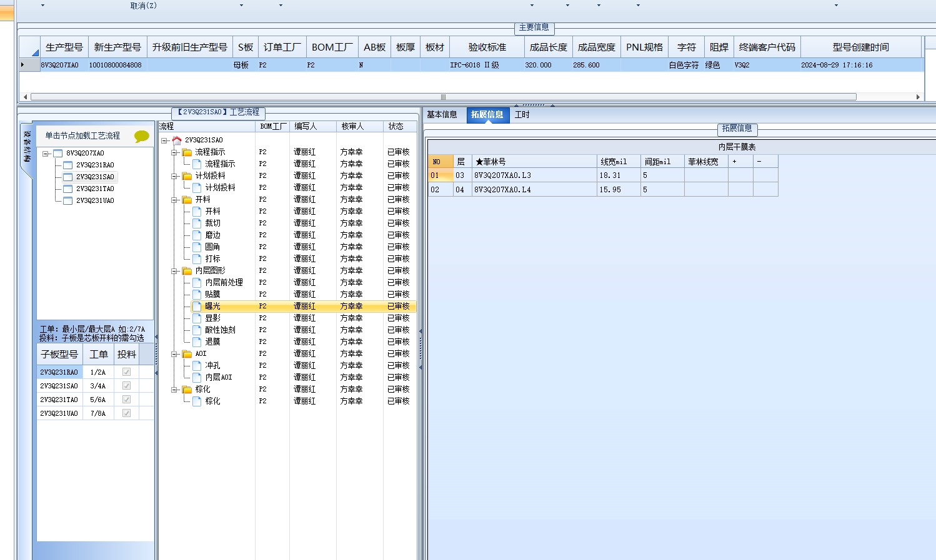
Task: Click folder icon beside AOI group
Action: (187, 354)
